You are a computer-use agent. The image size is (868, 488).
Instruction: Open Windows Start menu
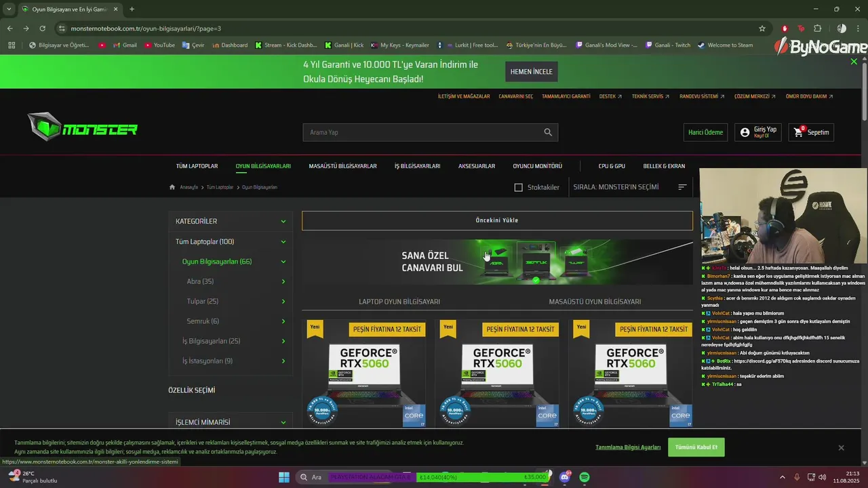coord(284,477)
